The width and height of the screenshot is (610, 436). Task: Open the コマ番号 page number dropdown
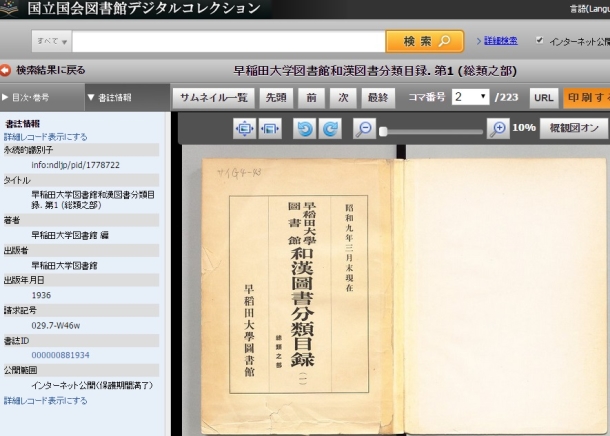coord(470,97)
